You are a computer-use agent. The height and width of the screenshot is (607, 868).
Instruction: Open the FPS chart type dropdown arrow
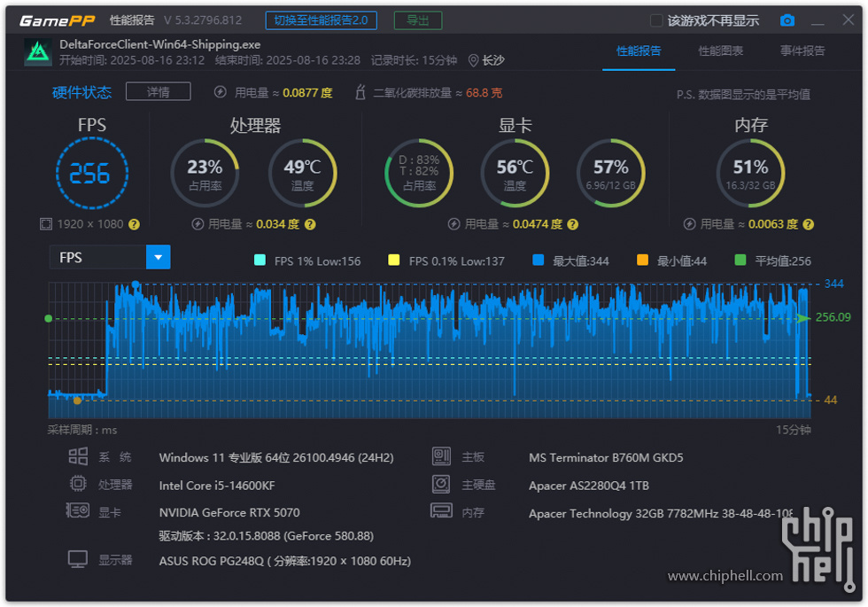159,257
